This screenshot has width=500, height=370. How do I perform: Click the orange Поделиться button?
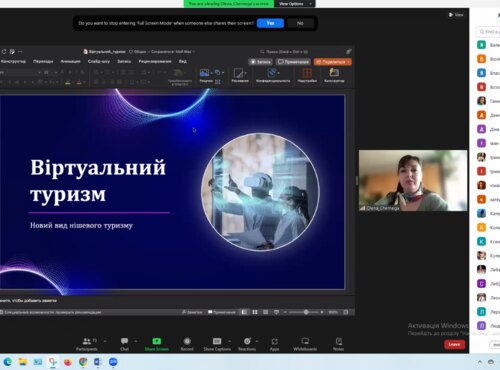tap(332, 62)
